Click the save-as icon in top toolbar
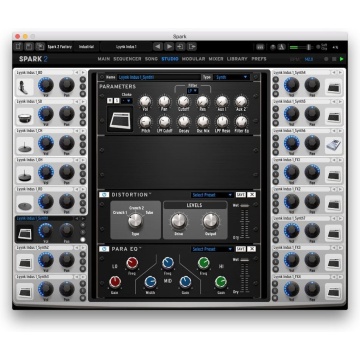Screen dimensions: 360x360 coord(40,47)
